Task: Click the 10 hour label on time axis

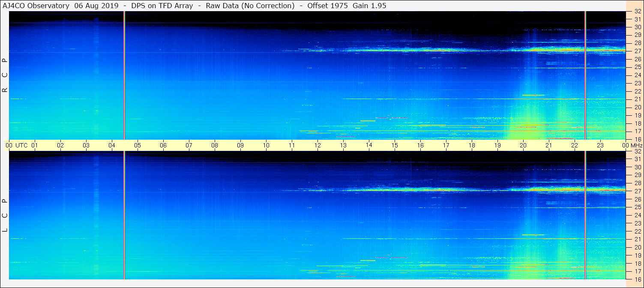Action: [266, 145]
